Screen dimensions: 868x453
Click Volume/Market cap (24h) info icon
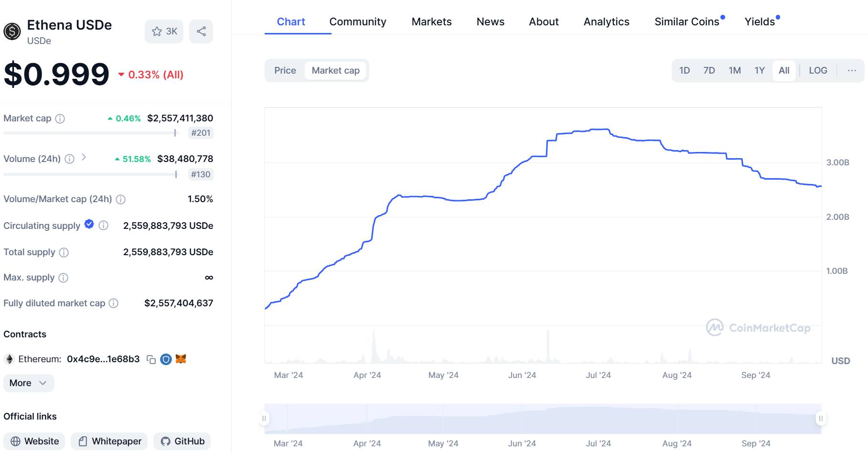point(121,199)
